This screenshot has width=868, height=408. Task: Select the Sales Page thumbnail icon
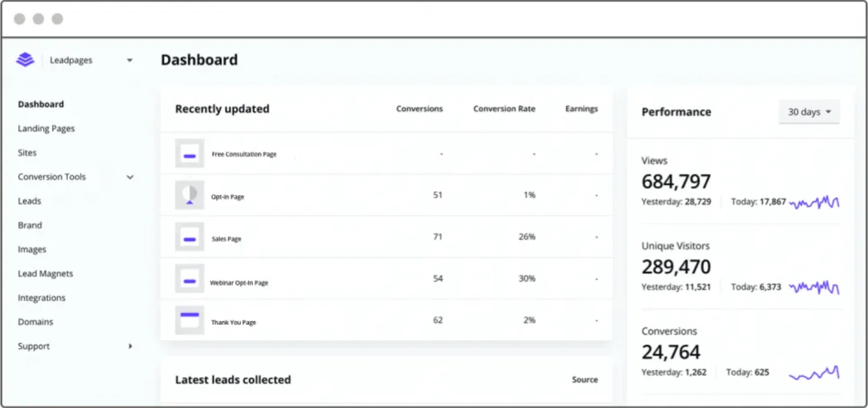pyautogui.click(x=189, y=236)
